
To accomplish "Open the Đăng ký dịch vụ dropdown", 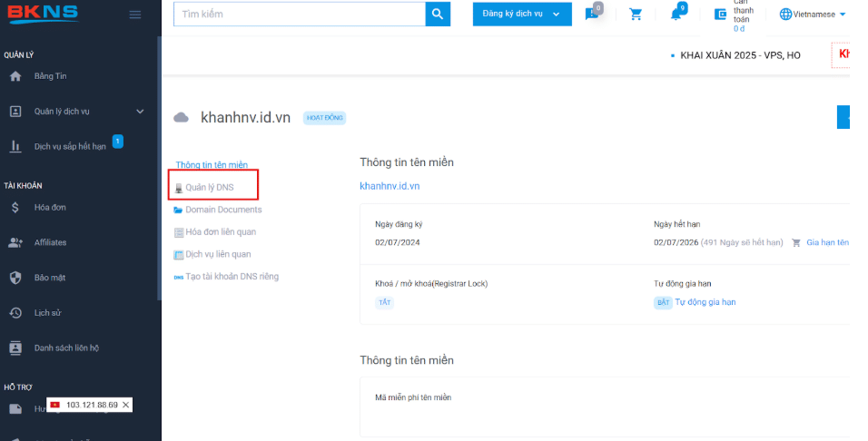I will [522, 14].
